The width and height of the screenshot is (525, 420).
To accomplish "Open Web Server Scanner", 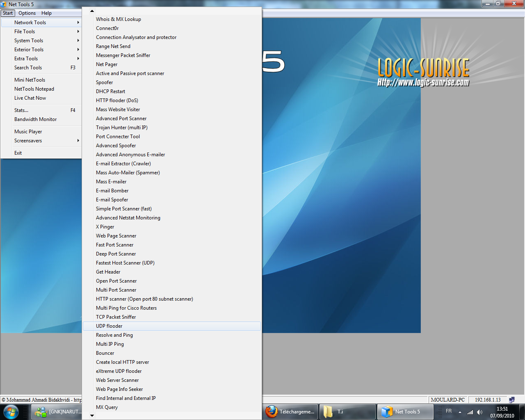I will (x=172, y=380).
